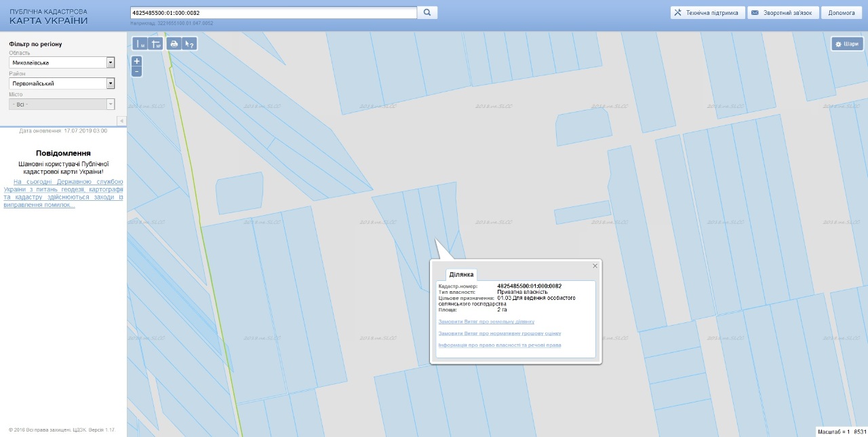Viewport: 868px width, 437px height.
Task: Click the print map icon
Action: point(174,44)
